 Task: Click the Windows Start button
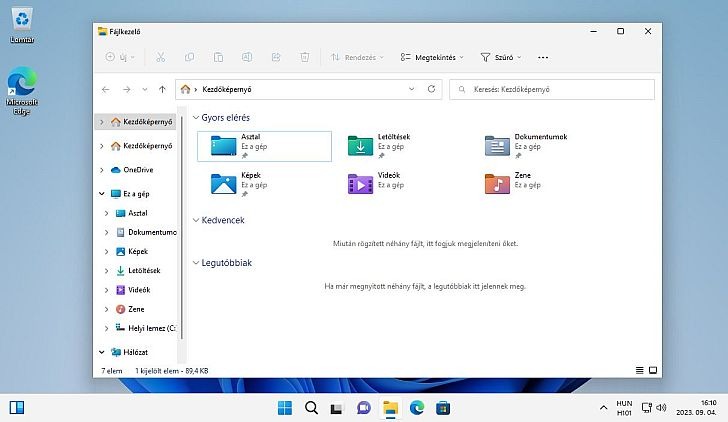pos(285,407)
